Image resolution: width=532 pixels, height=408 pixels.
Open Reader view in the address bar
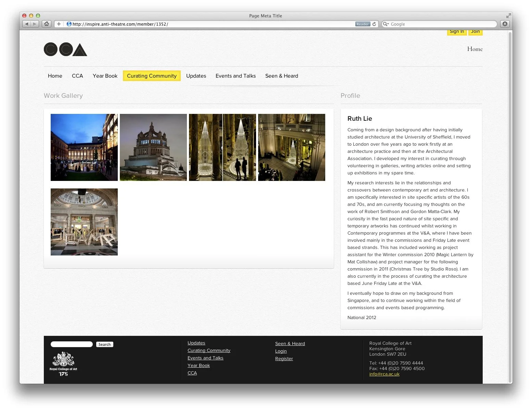(x=363, y=24)
